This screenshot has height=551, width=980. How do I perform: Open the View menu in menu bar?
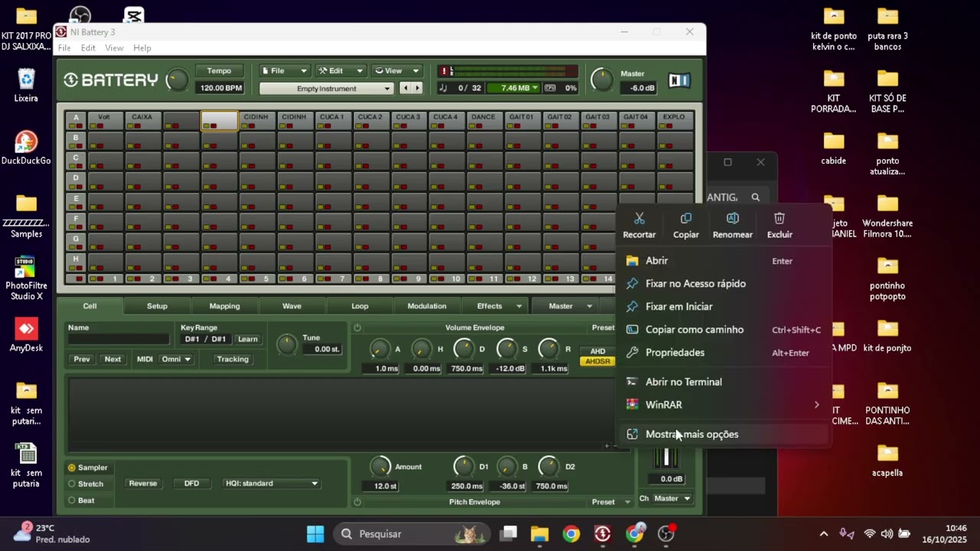pos(114,48)
